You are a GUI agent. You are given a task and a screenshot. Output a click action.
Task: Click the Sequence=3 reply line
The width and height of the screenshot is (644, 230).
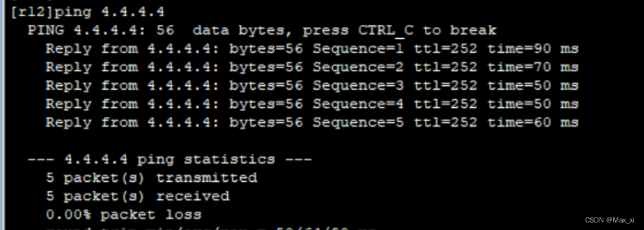pyautogui.click(x=312, y=86)
